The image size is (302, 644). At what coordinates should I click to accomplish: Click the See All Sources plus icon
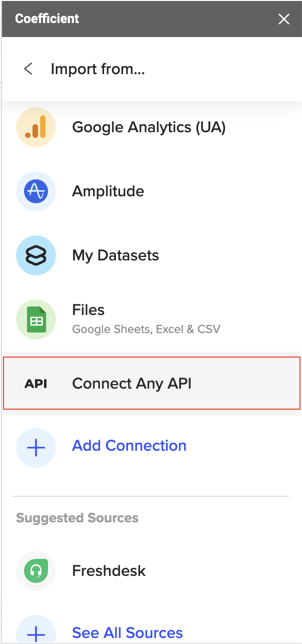(36, 632)
